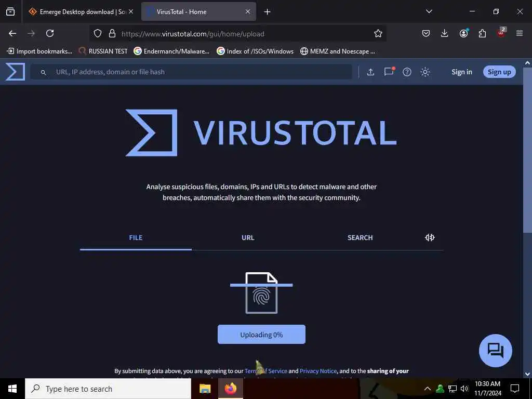
Task: Click the URL, IP address, domain search field
Action: click(191, 72)
